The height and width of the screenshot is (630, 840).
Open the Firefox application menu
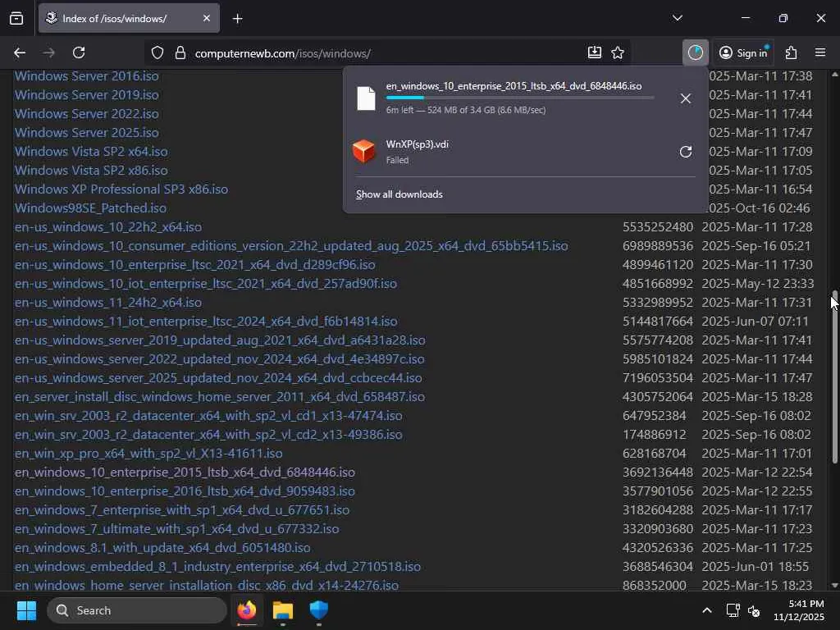pos(820,52)
